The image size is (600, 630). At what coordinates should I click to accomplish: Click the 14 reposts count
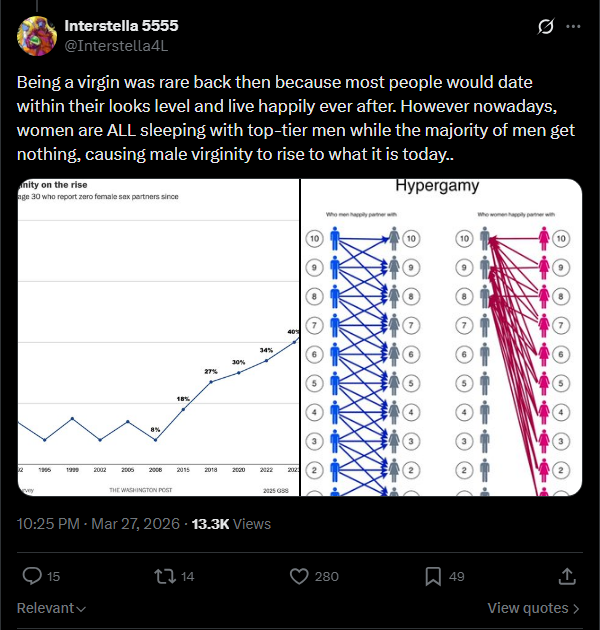187,577
